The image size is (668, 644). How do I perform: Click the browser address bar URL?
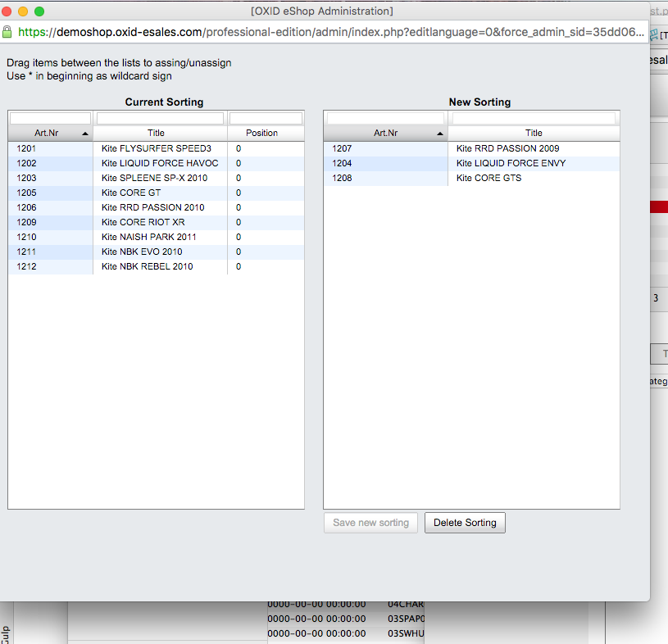pyautogui.click(x=328, y=32)
